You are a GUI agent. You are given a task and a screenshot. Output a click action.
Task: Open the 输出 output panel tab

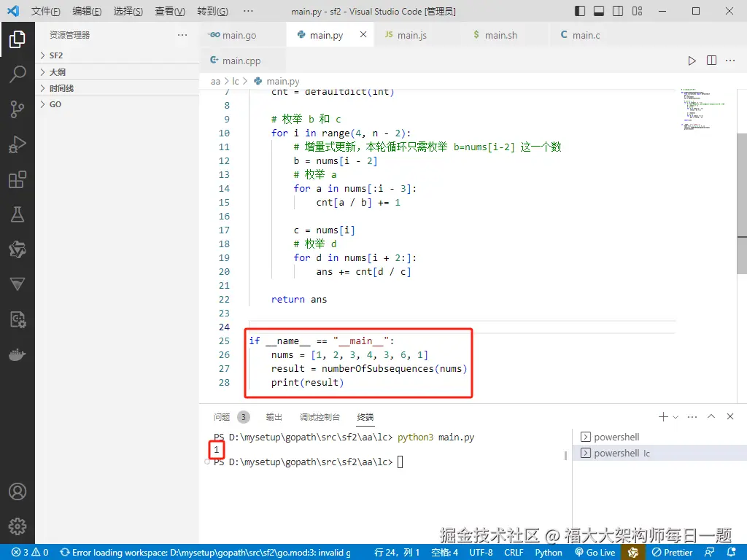pos(274,417)
